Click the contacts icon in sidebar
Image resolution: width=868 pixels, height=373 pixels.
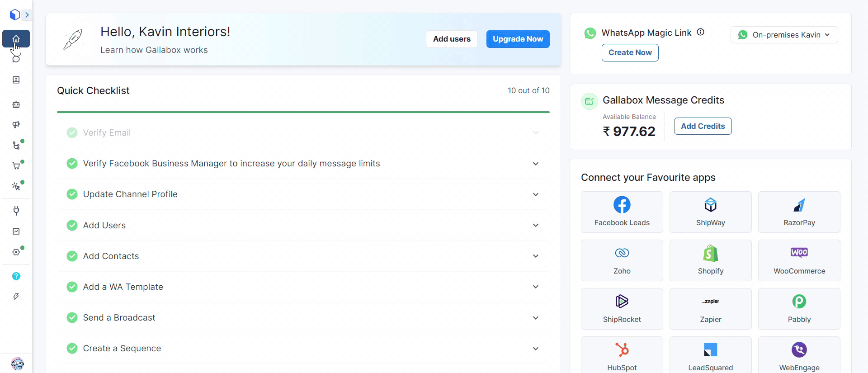16,80
